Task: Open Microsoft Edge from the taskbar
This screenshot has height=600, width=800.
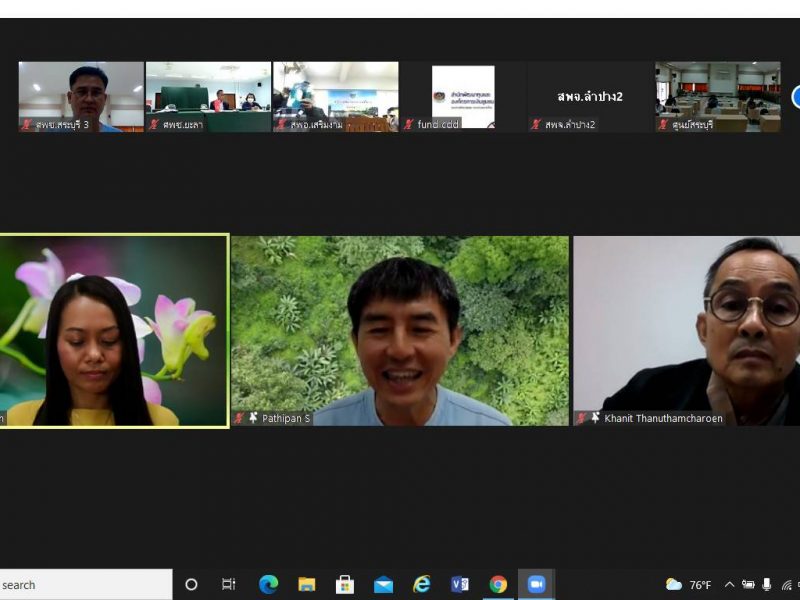Action: click(x=268, y=585)
